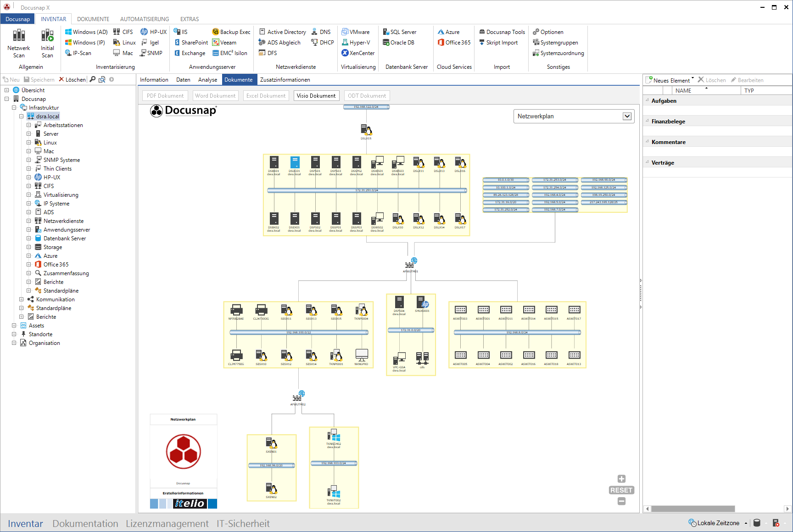Image resolution: width=793 pixels, height=532 pixels.
Task: Switch to the Information tab
Action: tap(154, 79)
